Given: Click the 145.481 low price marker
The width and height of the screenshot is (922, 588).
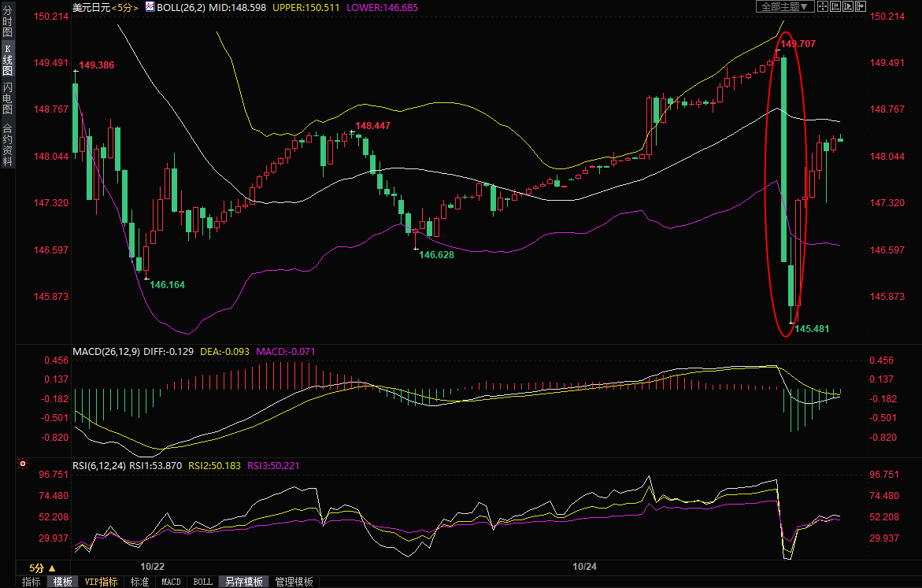Looking at the screenshot, I should 812,329.
